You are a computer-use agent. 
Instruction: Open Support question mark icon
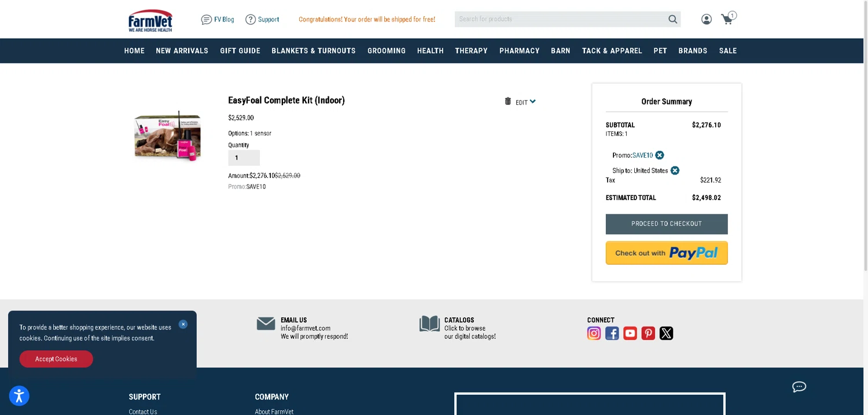251,20
